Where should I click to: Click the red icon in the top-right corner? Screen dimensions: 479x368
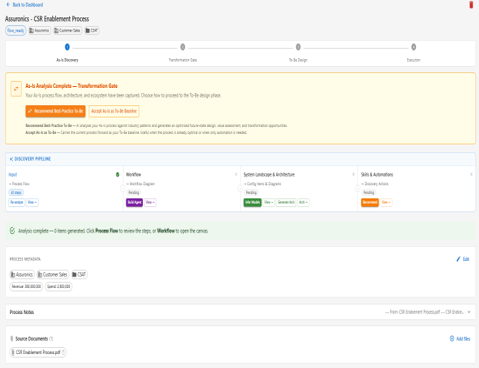tap(471, 5)
